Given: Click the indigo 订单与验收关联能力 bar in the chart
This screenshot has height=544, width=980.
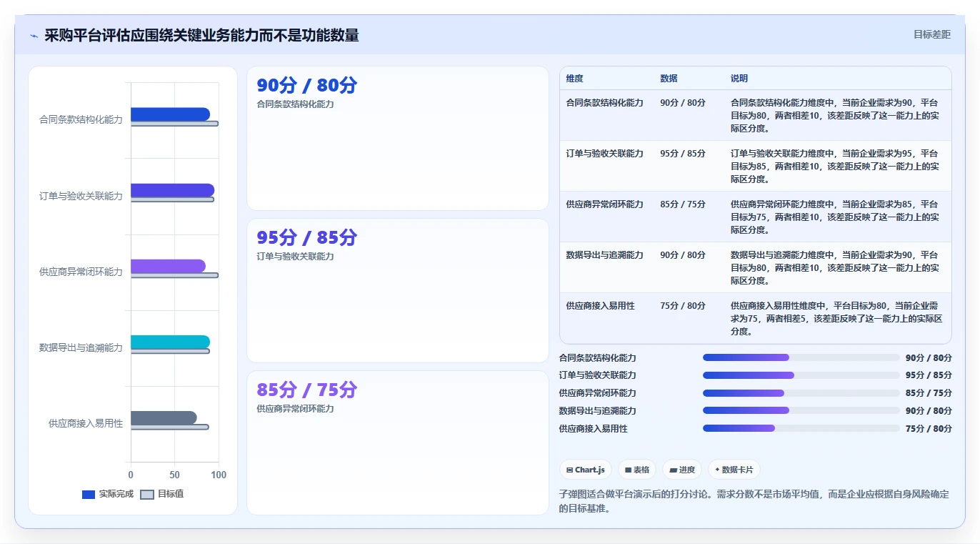Looking at the screenshot, I should coord(172,190).
